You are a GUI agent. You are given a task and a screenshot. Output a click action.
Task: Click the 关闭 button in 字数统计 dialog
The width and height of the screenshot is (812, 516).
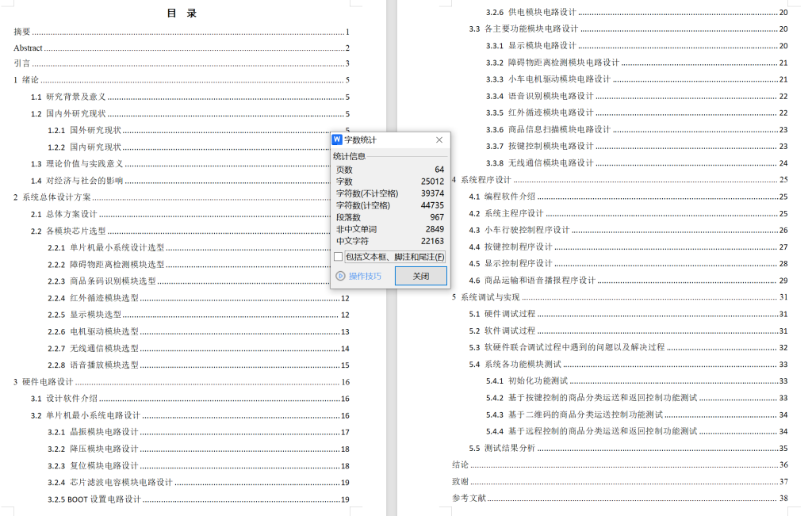tap(421, 275)
